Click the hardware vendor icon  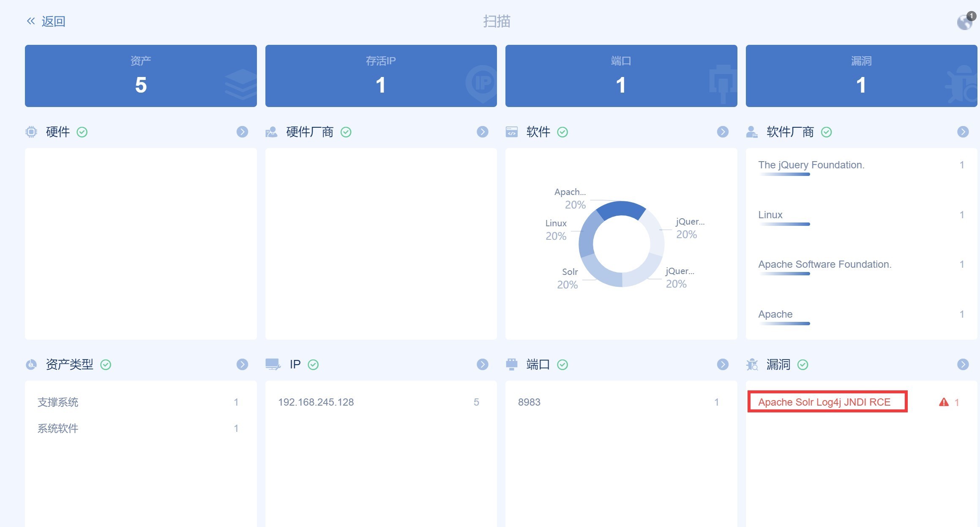point(271,132)
